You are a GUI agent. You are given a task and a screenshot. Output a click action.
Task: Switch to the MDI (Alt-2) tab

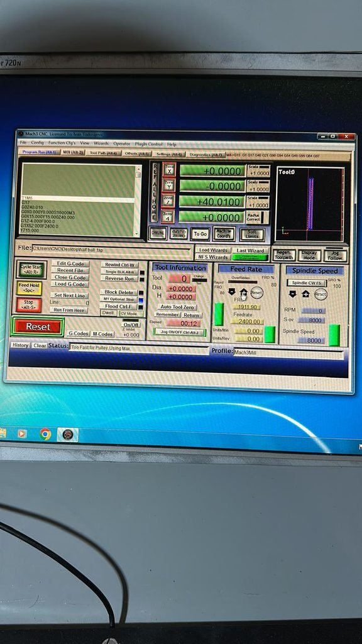73,152
